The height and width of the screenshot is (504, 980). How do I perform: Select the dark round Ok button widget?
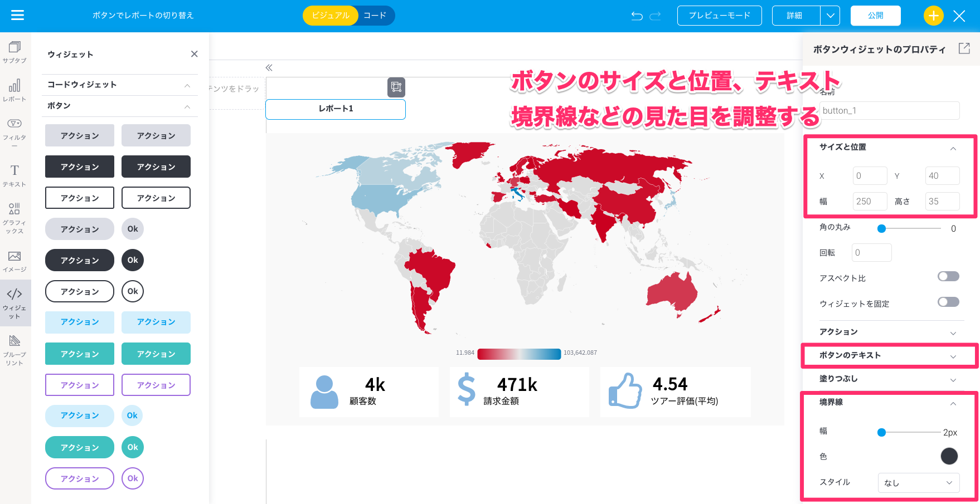pos(133,260)
